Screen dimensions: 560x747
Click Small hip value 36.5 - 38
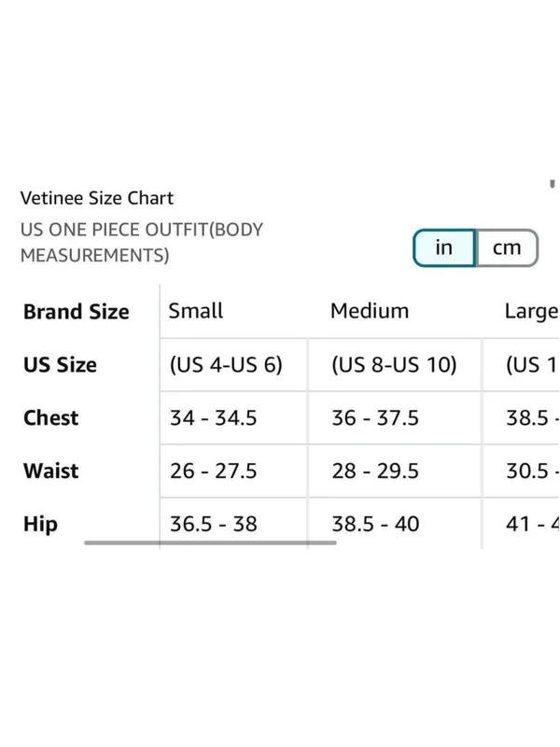point(214,524)
